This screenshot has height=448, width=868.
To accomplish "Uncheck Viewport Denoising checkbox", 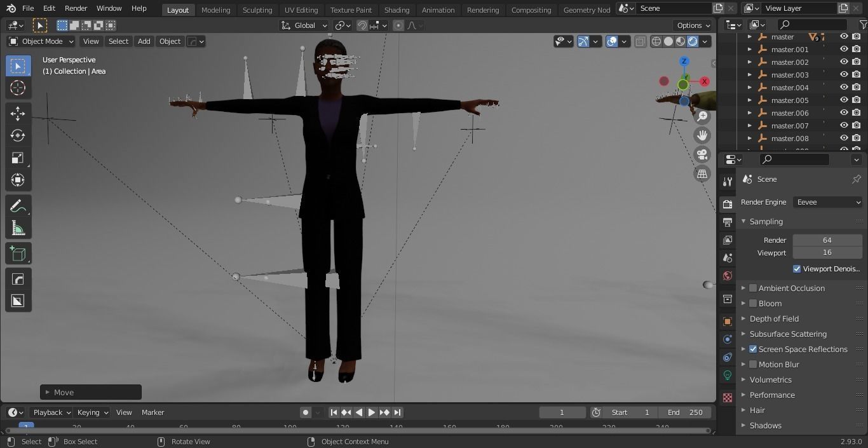I will point(797,269).
